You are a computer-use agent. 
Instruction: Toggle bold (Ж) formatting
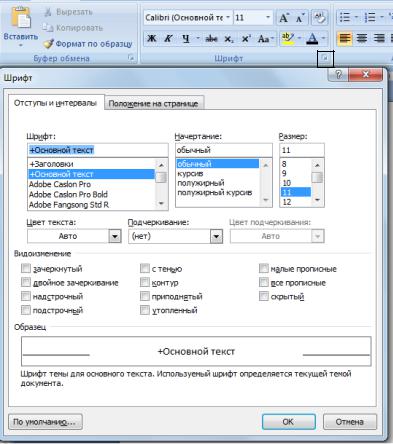pyautogui.click(x=152, y=39)
